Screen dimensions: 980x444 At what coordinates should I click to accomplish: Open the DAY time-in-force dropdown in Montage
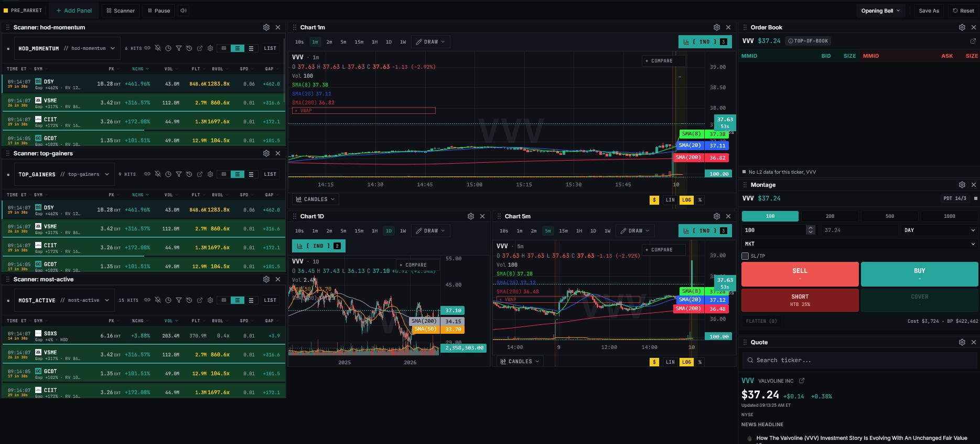coord(940,230)
